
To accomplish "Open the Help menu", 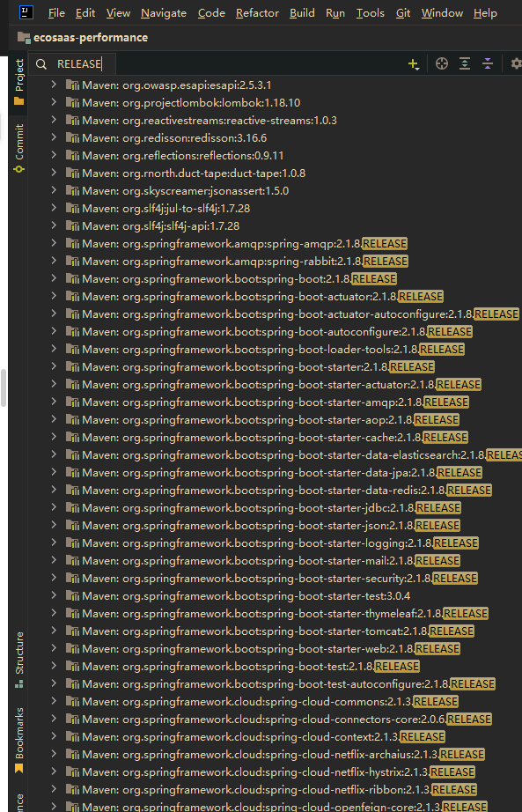I will (485, 13).
